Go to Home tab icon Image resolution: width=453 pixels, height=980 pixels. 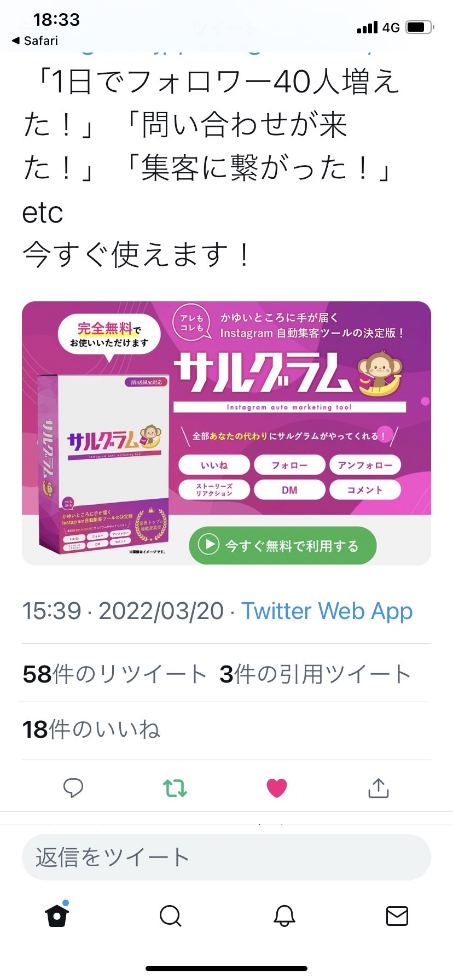(x=57, y=915)
